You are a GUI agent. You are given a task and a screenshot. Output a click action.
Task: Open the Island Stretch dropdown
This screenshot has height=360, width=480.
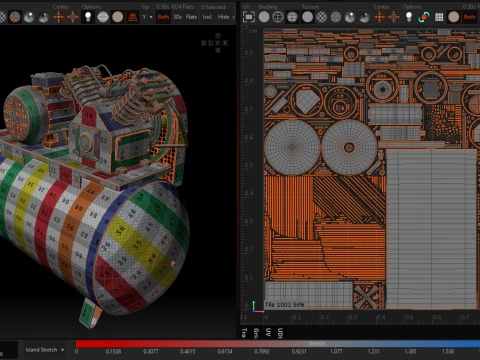coord(45,350)
